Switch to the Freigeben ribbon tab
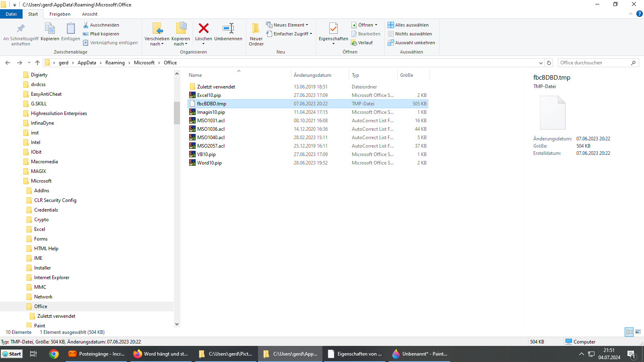Viewport: 644px width, 362px height. [x=60, y=14]
